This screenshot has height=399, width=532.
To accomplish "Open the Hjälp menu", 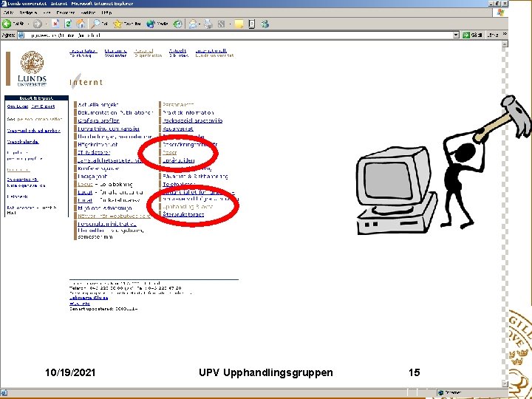I will tap(106, 13).
